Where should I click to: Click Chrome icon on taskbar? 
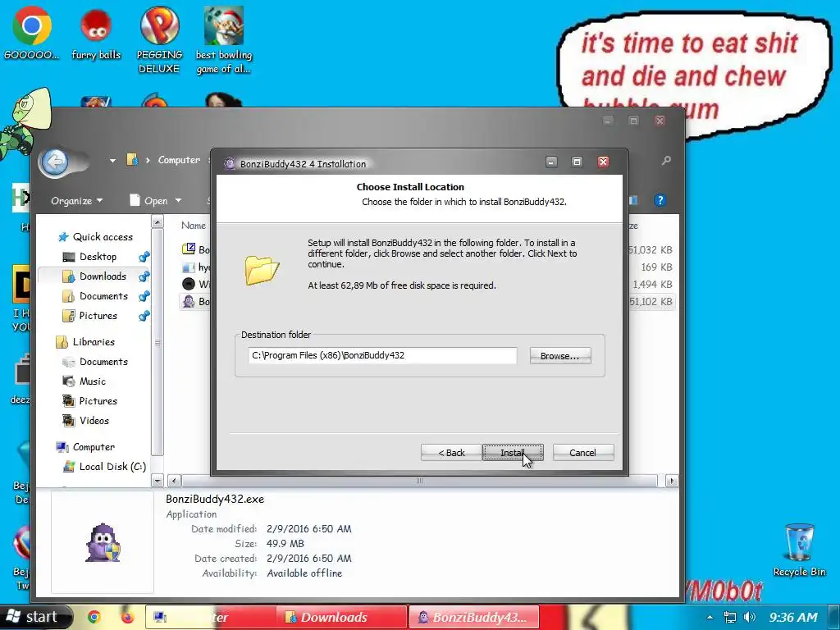coord(94,617)
